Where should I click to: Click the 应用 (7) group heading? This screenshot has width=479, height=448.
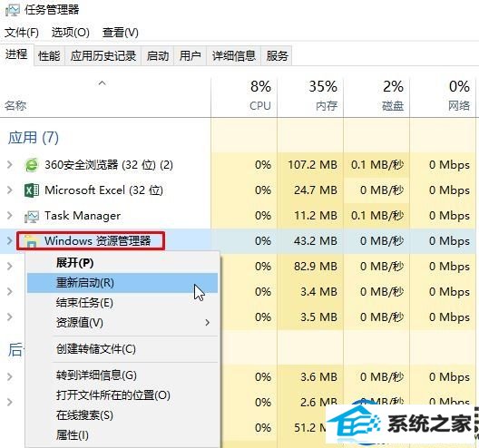[34, 138]
